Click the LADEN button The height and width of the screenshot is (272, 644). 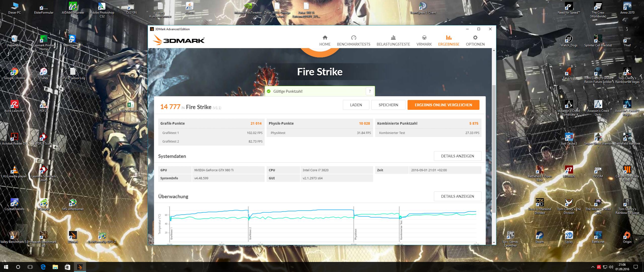(356, 105)
